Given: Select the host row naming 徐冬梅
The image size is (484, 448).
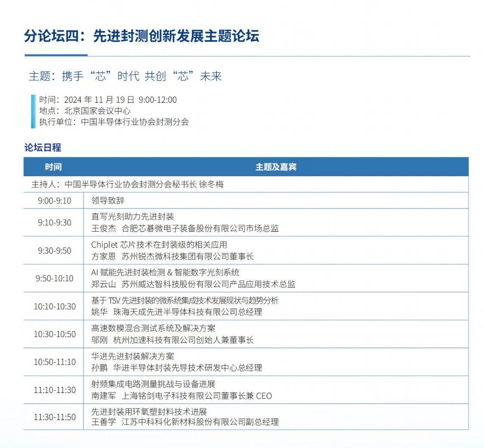Looking at the screenshot, I should [127, 184].
